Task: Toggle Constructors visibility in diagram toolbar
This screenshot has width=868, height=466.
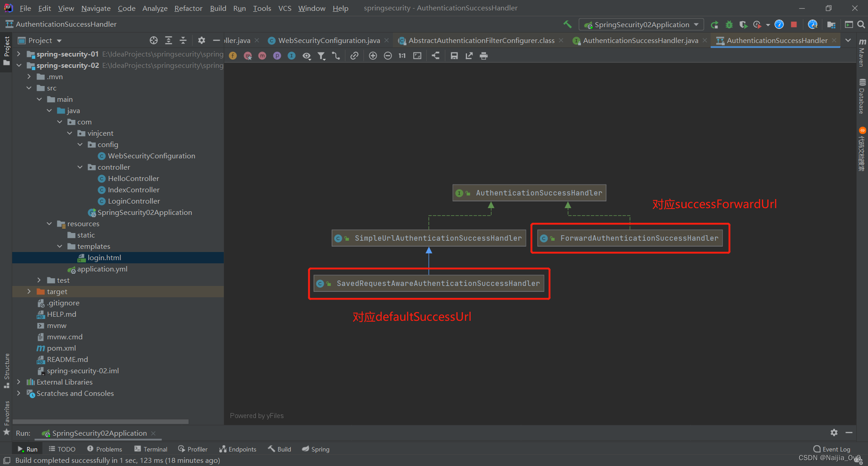Action: (248, 56)
